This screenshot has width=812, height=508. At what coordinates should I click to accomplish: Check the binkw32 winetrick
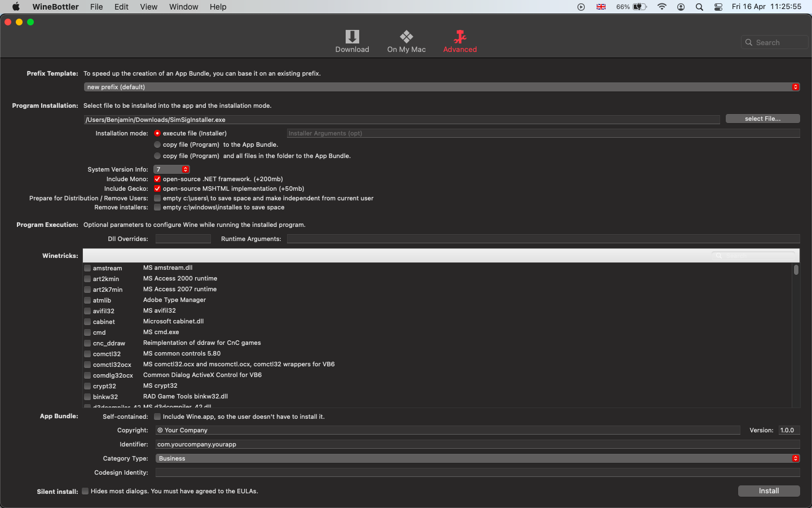tap(87, 397)
